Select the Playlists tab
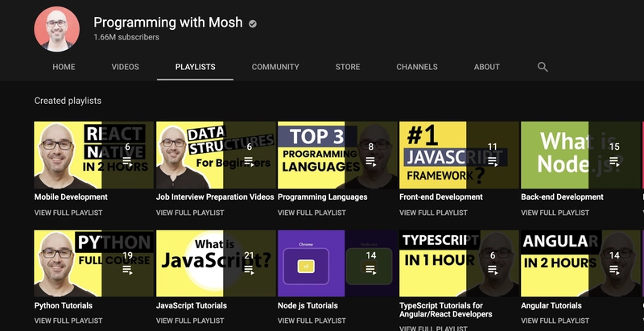 tap(195, 67)
